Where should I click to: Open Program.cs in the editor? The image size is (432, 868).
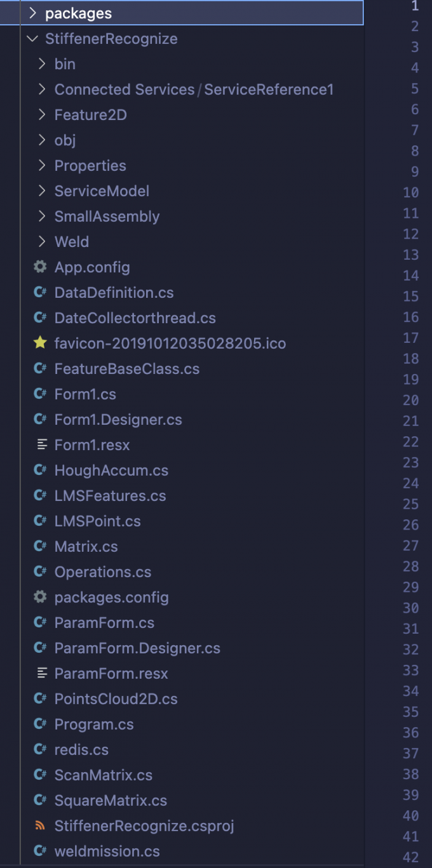click(94, 724)
